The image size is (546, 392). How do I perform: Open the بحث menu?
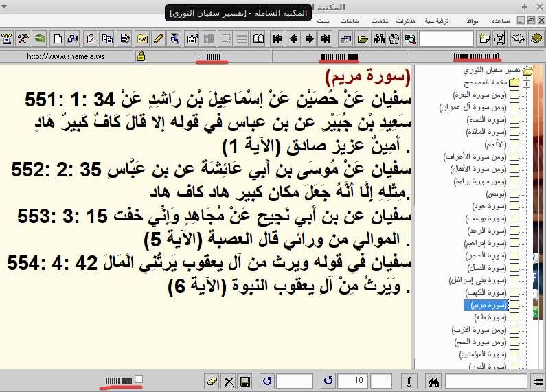[323, 21]
